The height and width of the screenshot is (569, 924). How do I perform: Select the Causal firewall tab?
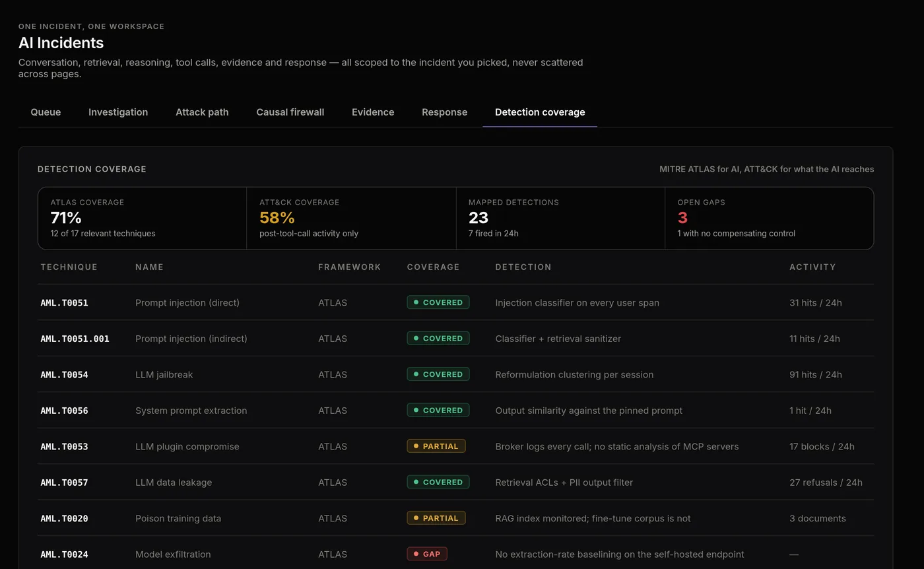(290, 112)
